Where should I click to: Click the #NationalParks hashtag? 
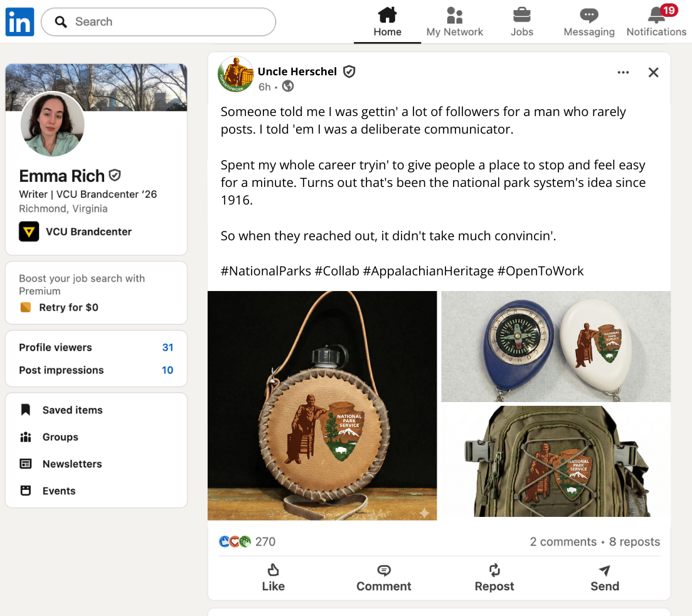(x=265, y=271)
